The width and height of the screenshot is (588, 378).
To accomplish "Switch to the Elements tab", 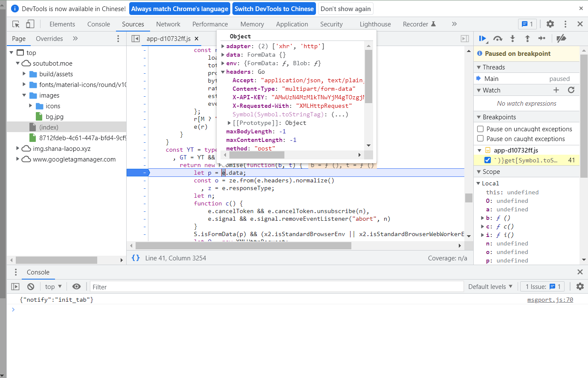I will pyautogui.click(x=62, y=24).
